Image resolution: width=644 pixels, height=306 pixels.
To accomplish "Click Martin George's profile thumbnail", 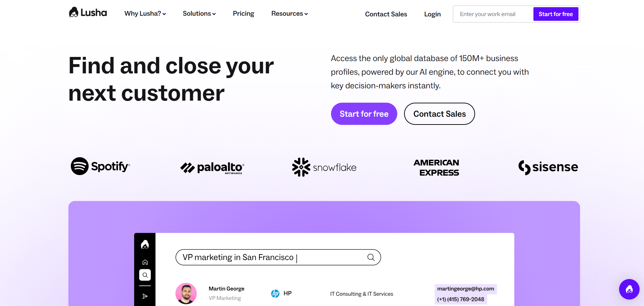I will [x=186, y=293].
